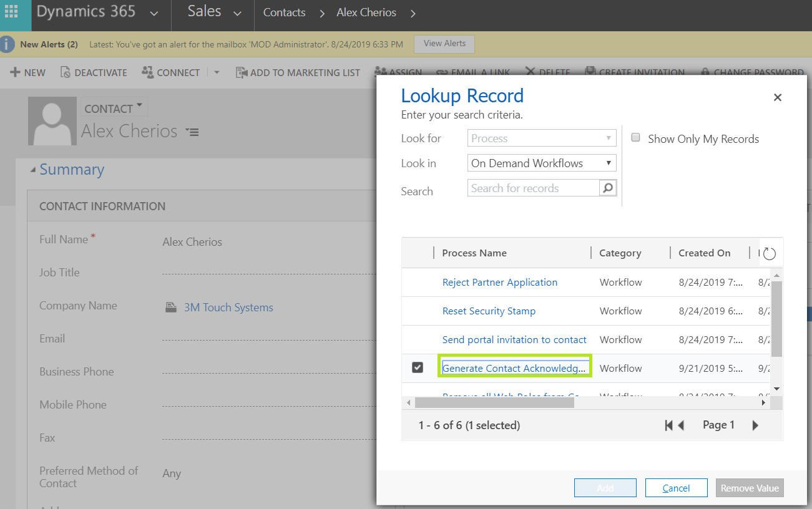Click the View Alerts button
Image resolution: width=812 pixels, height=509 pixels.
[x=444, y=44]
